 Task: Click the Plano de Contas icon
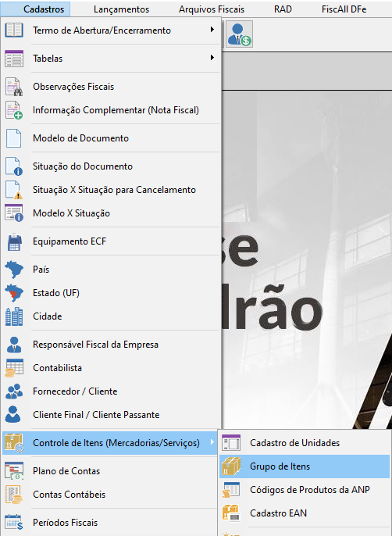click(x=14, y=471)
